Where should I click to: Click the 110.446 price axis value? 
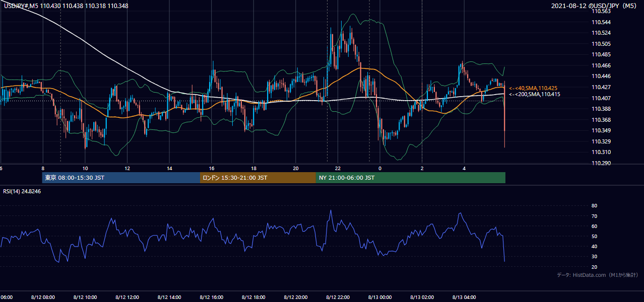[x=601, y=77]
